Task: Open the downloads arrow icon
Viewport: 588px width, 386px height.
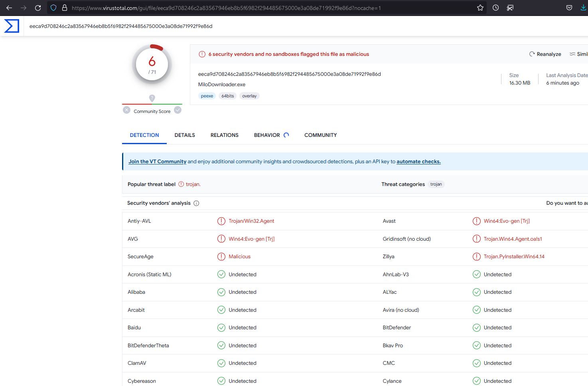Action: [x=584, y=8]
